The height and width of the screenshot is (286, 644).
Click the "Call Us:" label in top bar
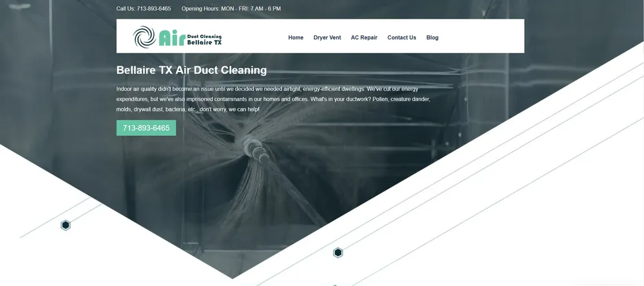(x=126, y=9)
